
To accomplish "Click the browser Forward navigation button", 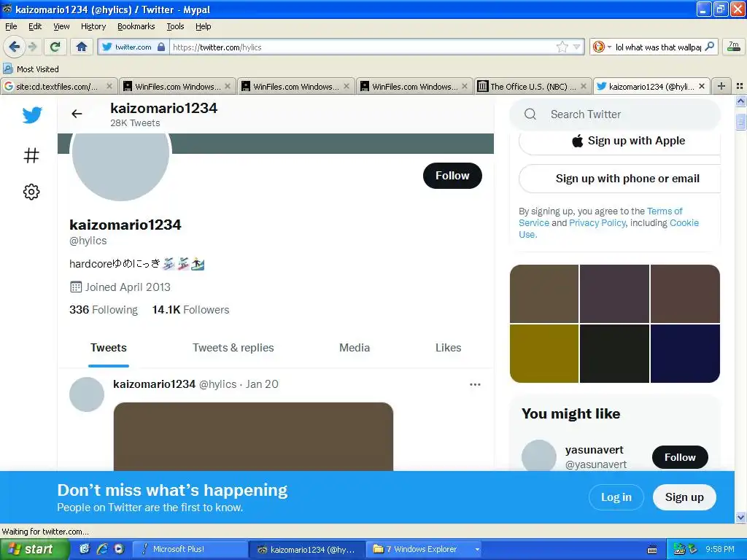I will [x=32, y=47].
